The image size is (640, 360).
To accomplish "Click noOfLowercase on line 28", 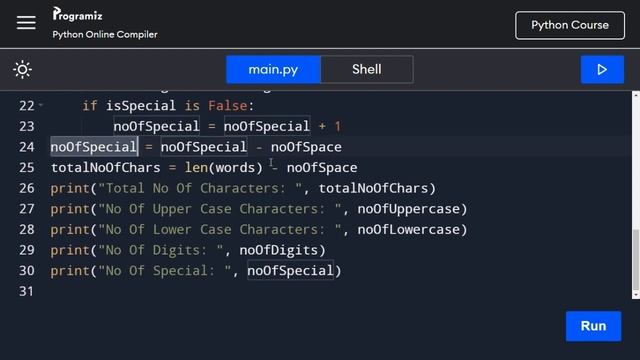I will pos(409,229).
